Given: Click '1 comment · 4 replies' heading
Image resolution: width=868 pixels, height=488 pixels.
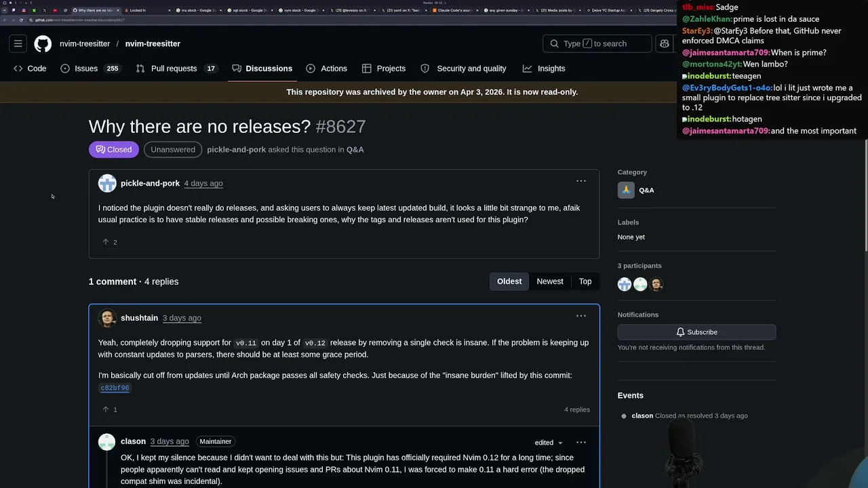Looking at the screenshot, I should (x=134, y=281).
